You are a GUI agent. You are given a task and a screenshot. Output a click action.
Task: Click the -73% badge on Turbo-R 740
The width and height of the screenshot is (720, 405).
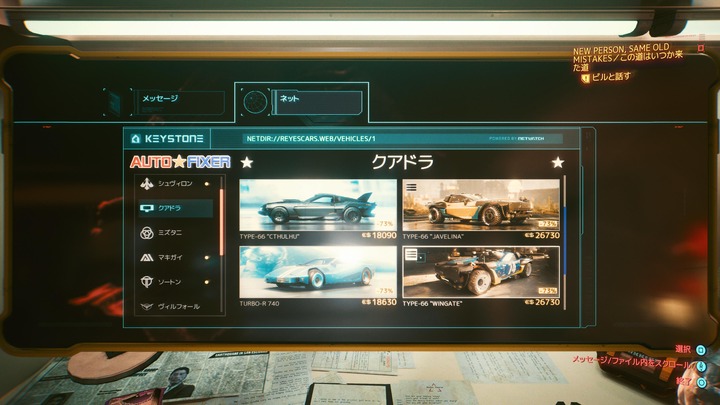(x=385, y=291)
